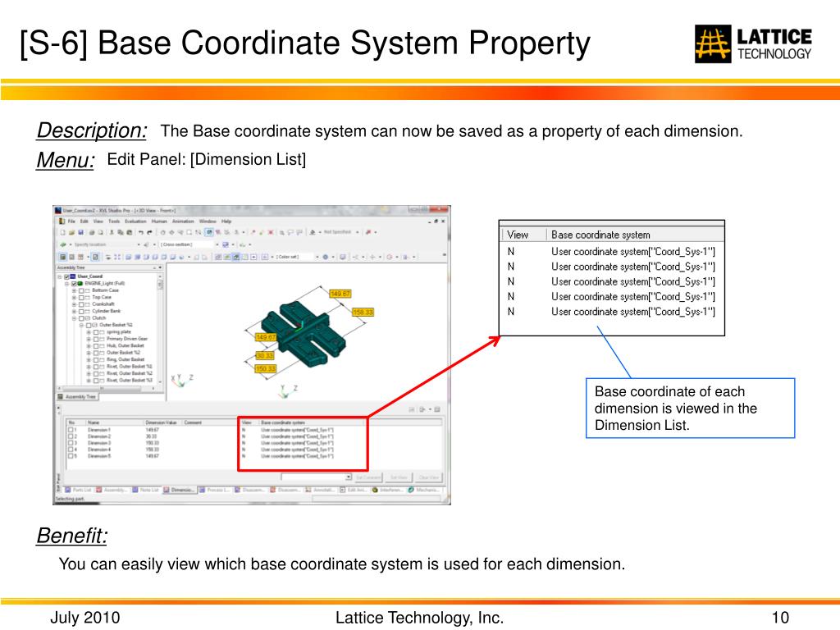Click the Assembly Tree vertical scrollbar
840x630 pixels.
tap(160, 328)
